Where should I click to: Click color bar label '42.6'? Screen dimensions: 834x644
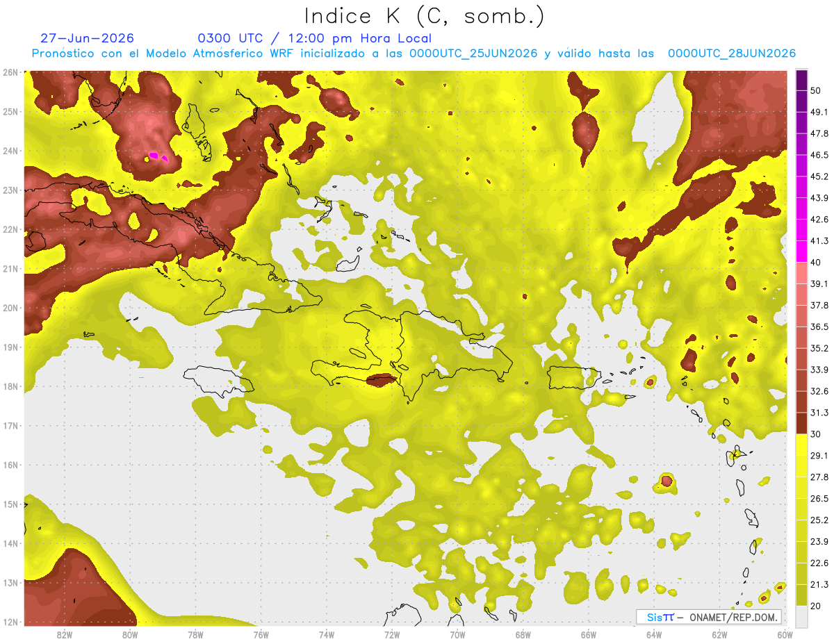coord(819,220)
